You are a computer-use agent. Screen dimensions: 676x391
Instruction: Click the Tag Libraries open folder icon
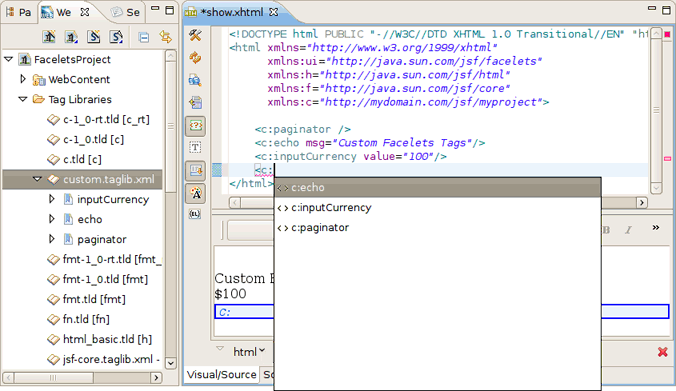tap(39, 99)
